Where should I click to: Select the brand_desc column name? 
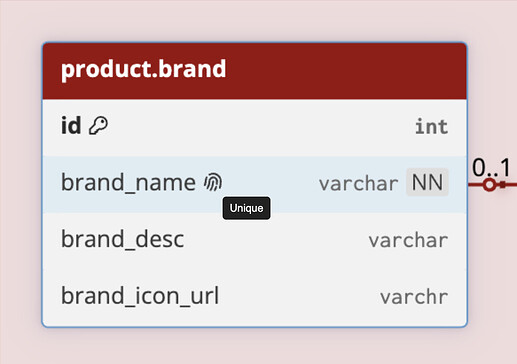click(x=123, y=239)
